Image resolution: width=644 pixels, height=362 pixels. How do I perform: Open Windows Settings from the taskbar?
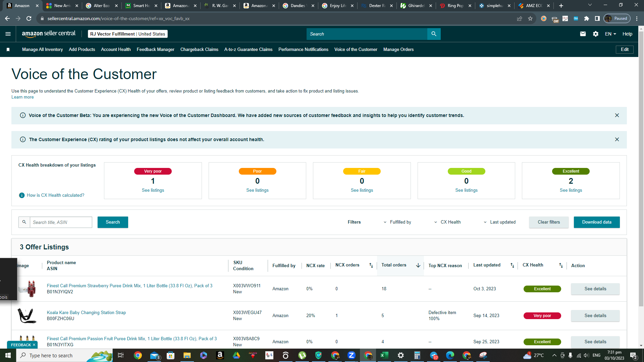click(401, 355)
